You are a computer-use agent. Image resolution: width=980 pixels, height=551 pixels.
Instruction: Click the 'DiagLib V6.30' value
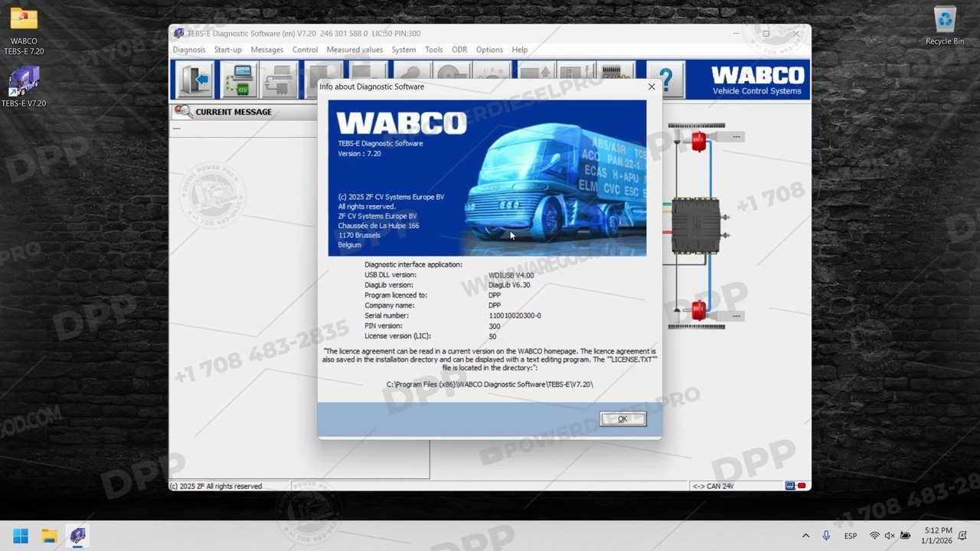pos(509,285)
